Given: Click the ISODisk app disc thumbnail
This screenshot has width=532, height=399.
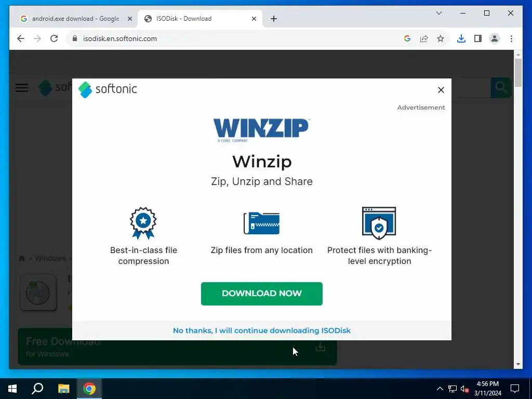Looking at the screenshot, I should pyautogui.click(x=38, y=292).
